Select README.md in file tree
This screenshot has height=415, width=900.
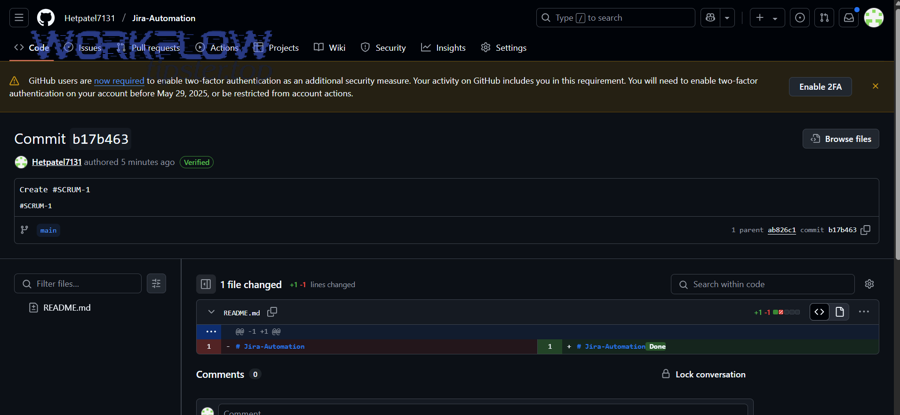[x=66, y=308]
